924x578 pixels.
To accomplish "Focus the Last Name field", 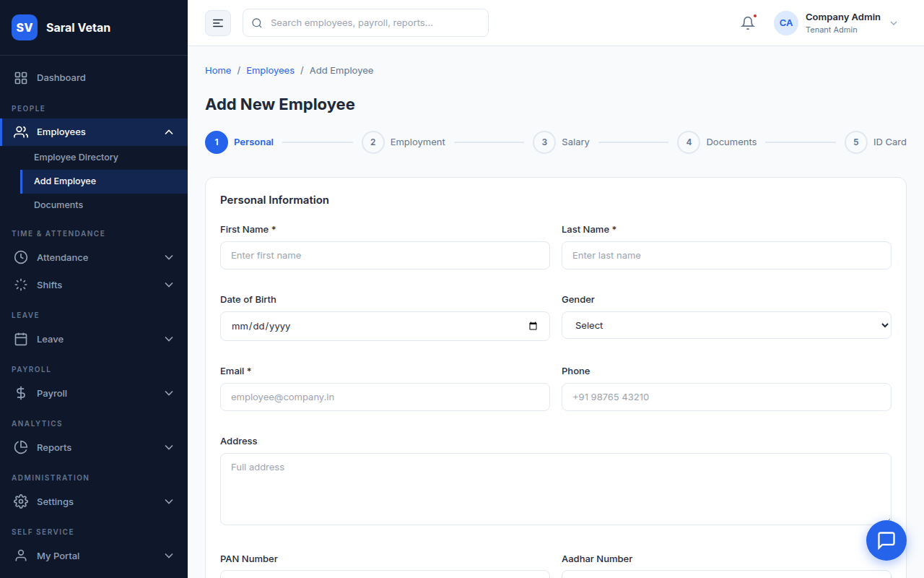I will pos(726,256).
